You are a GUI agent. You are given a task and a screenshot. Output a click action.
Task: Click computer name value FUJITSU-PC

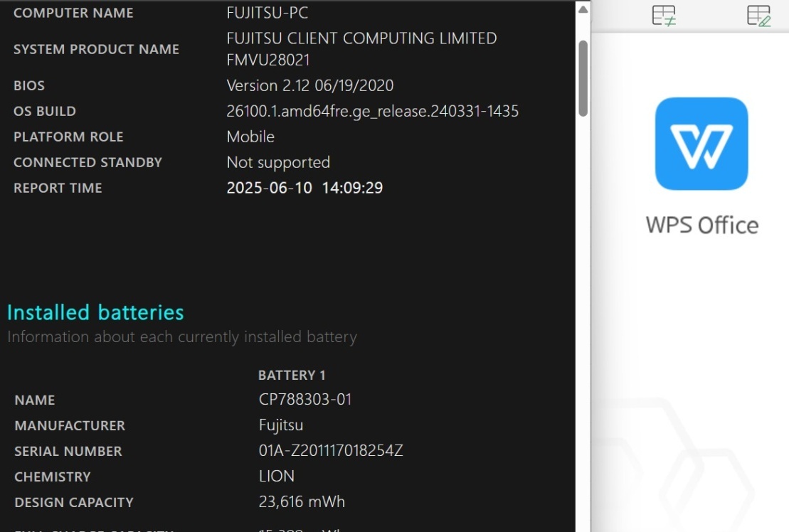point(268,13)
